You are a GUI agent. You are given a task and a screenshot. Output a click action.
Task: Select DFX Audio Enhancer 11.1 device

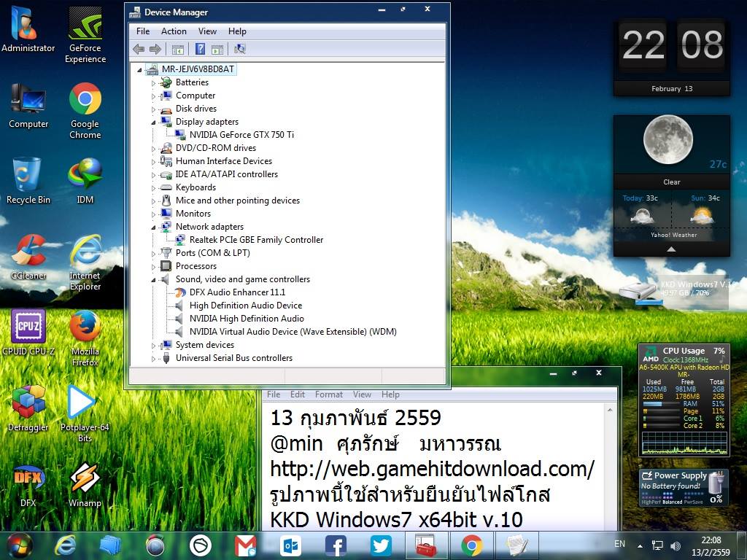[237, 292]
